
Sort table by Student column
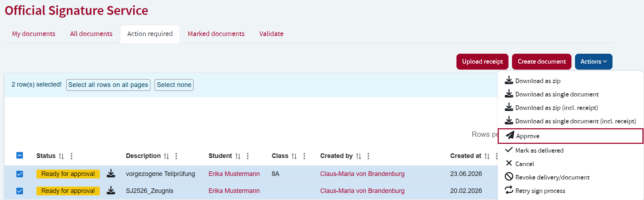click(238, 156)
